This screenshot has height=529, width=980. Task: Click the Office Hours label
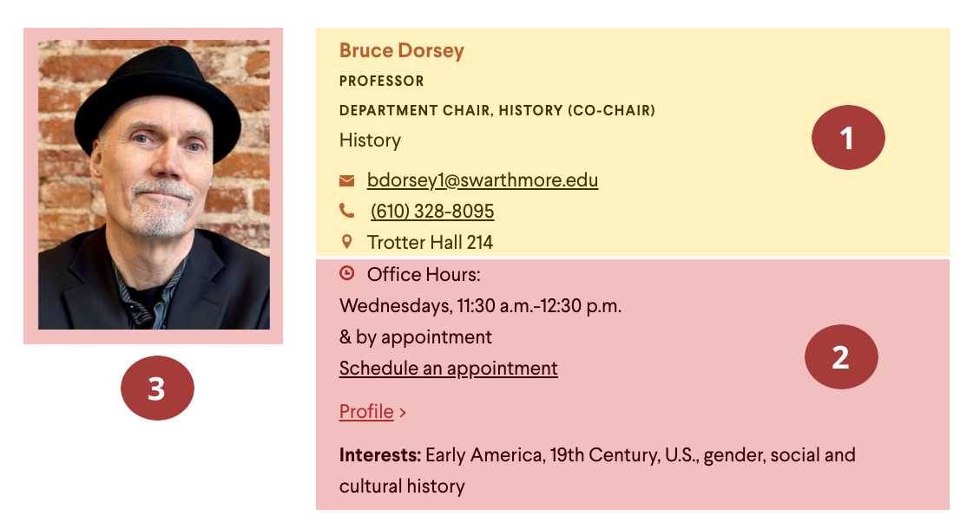tap(423, 274)
